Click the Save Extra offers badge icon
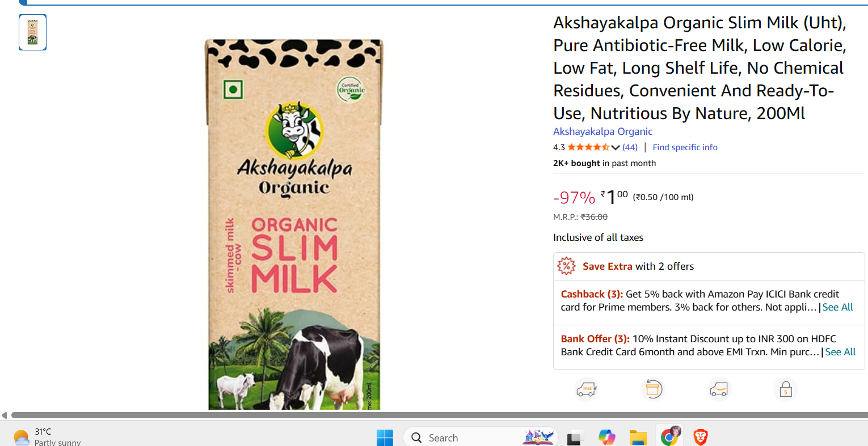The height and width of the screenshot is (446, 868). click(x=566, y=266)
